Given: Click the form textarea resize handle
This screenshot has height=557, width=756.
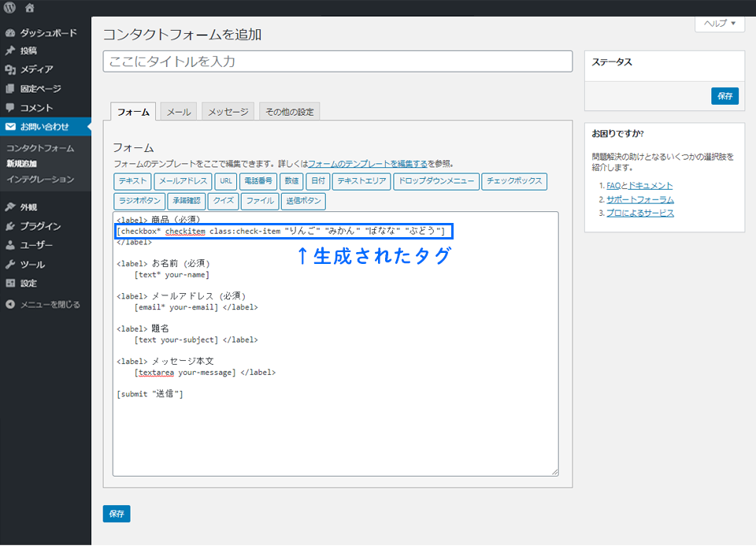Looking at the screenshot, I should pos(554,472).
